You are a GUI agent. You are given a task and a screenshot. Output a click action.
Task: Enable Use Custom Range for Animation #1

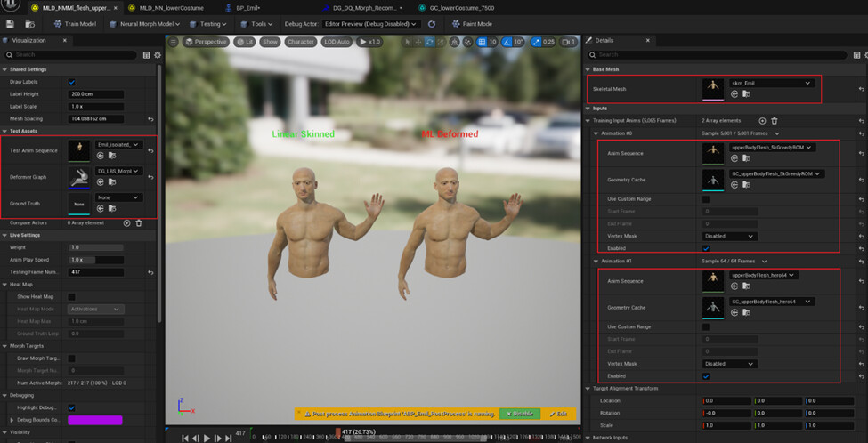pyautogui.click(x=706, y=326)
